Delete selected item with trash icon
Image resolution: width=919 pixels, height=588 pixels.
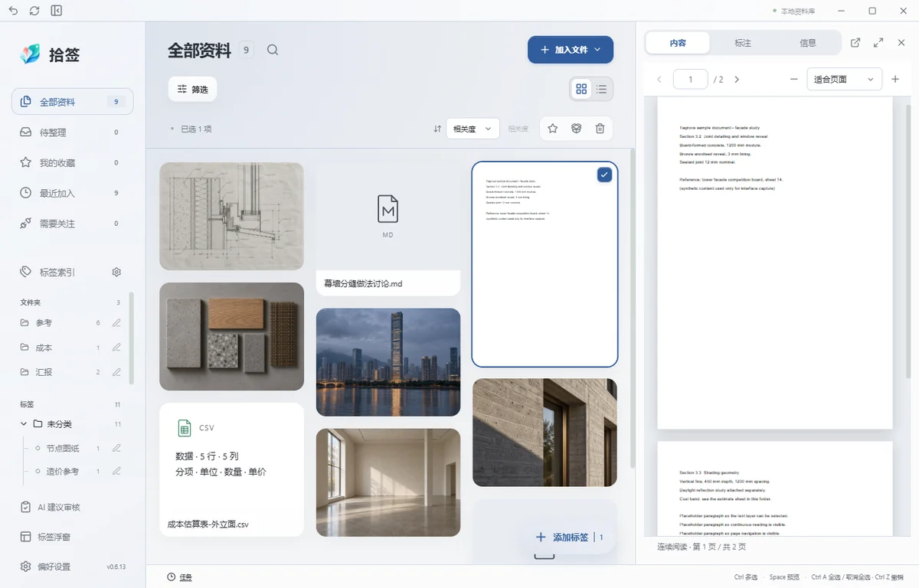(x=600, y=129)
